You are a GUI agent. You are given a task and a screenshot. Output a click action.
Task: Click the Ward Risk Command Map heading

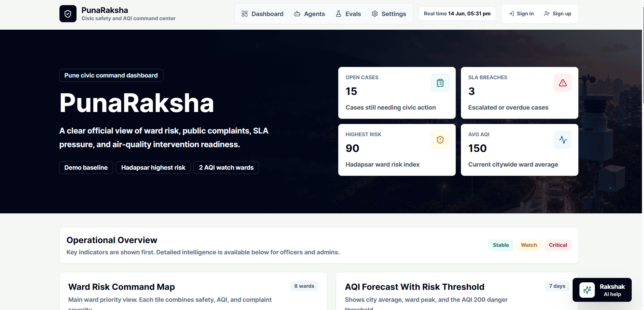click(121, 287)
